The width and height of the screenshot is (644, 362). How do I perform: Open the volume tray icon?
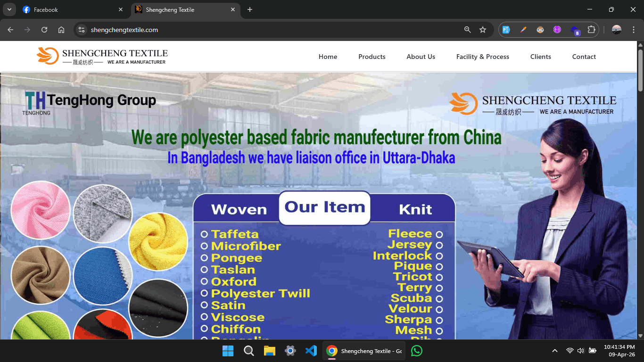tap(580, 351)
